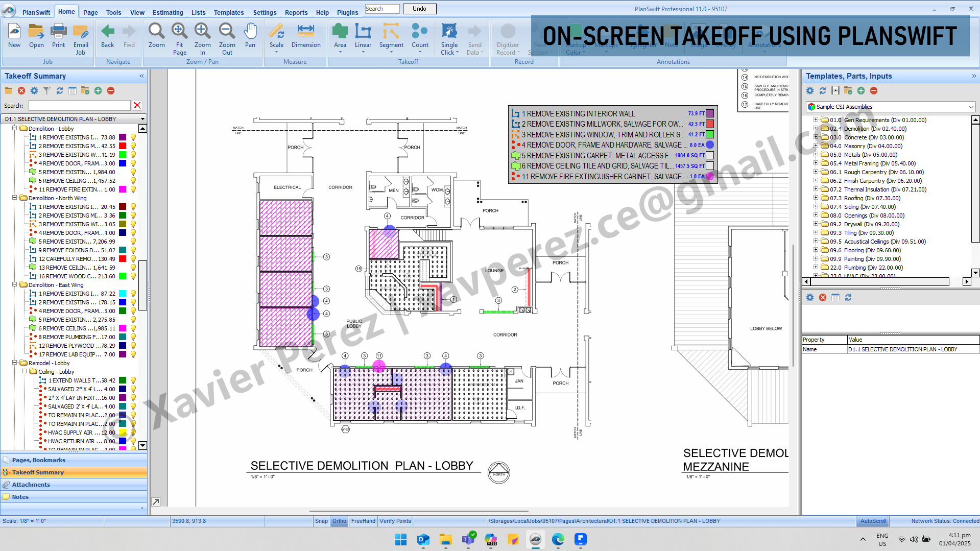Click the expand arrow icon at canvas corner

156,502
